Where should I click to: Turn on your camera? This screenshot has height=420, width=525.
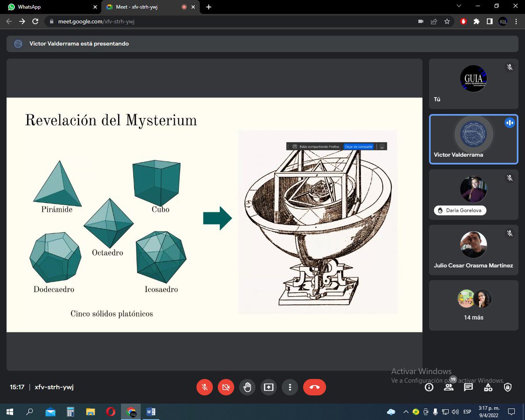(226, 387)
